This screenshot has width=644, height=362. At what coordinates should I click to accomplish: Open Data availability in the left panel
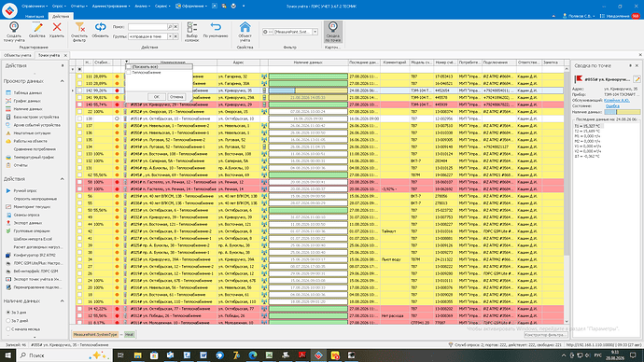tap(27, 109)
